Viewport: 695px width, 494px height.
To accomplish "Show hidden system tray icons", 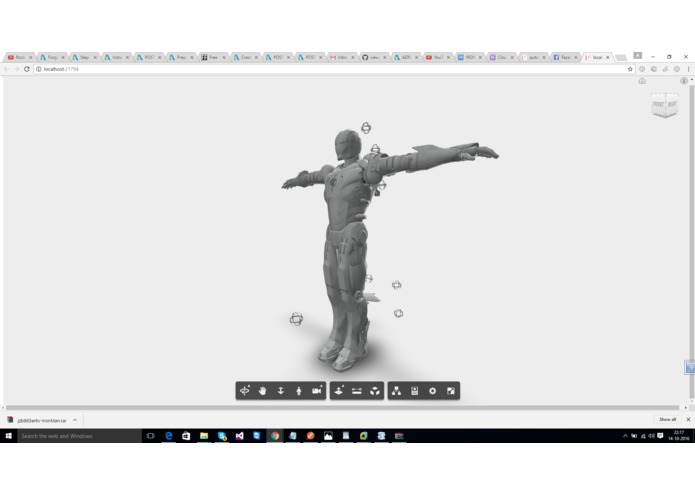I will [625, 436].
